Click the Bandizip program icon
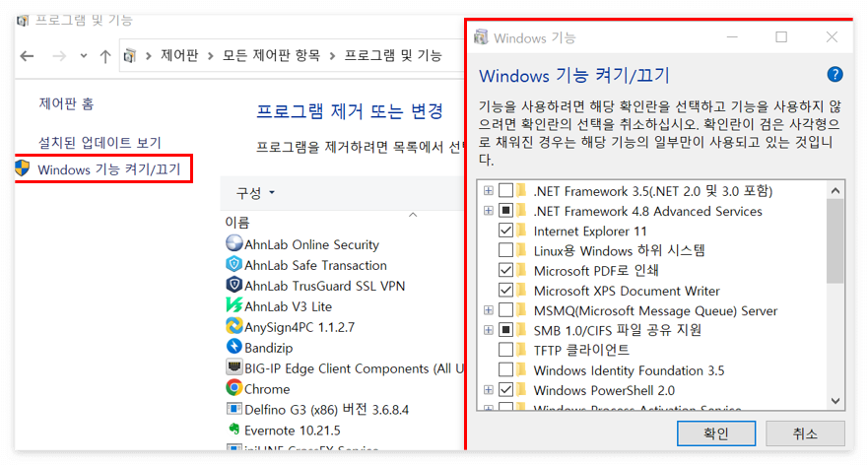Viewport: 868px width, 465px height. pos(234,347)
